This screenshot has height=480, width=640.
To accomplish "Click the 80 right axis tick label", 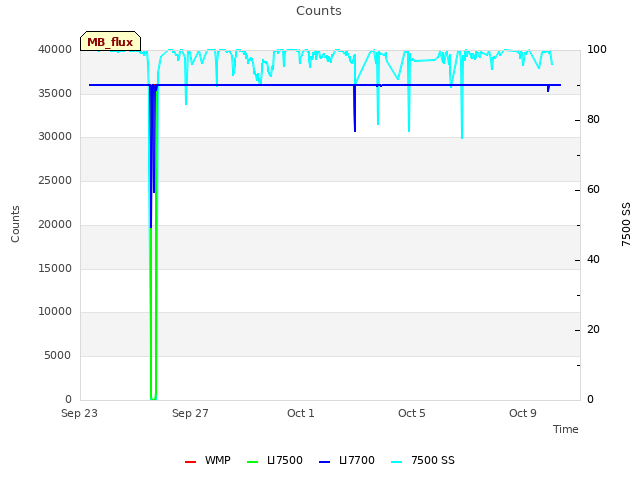I will [x=593, y=120].
